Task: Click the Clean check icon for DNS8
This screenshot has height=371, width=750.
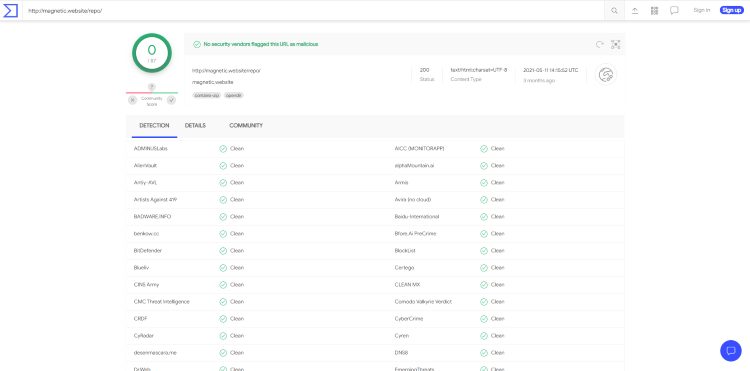Action: 484,352
